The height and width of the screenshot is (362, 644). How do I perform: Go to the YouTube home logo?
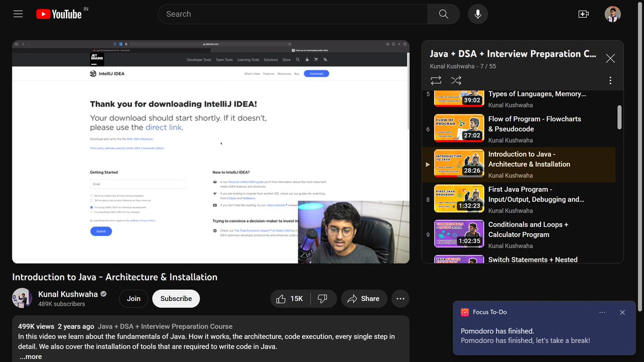(x=58, y=14)
